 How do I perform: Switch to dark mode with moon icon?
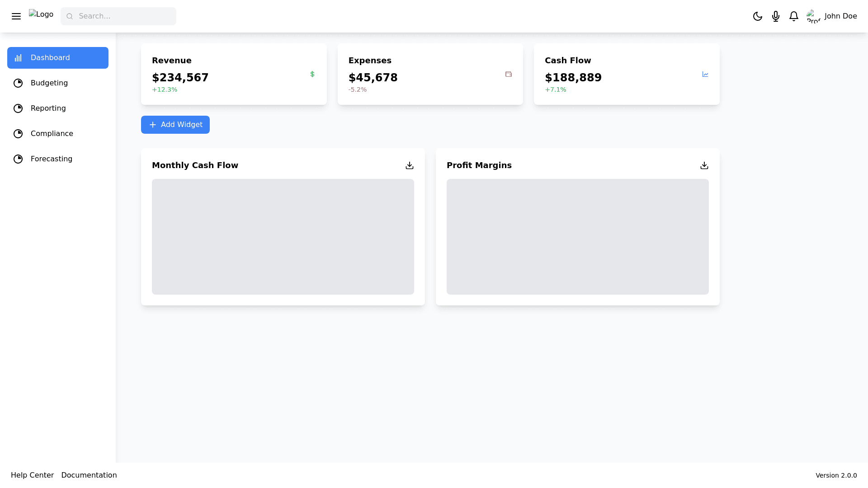(x=758, y=16)
